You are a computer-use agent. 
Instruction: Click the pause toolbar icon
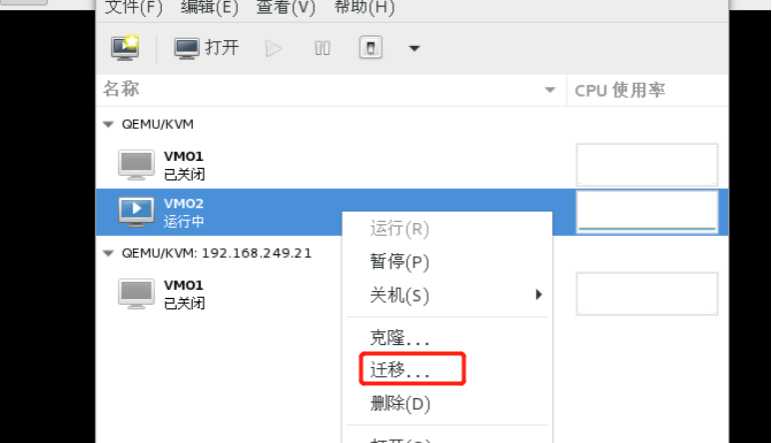click(322, 48)
